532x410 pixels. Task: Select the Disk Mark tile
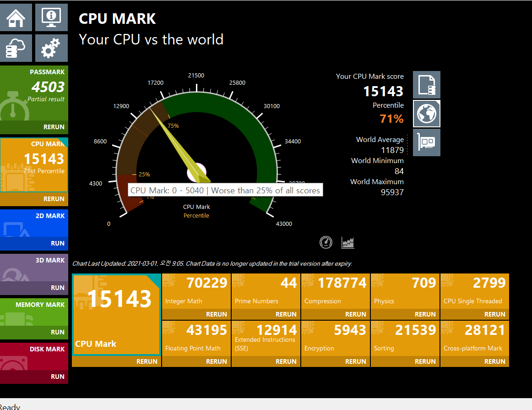[x=34, y=356]
